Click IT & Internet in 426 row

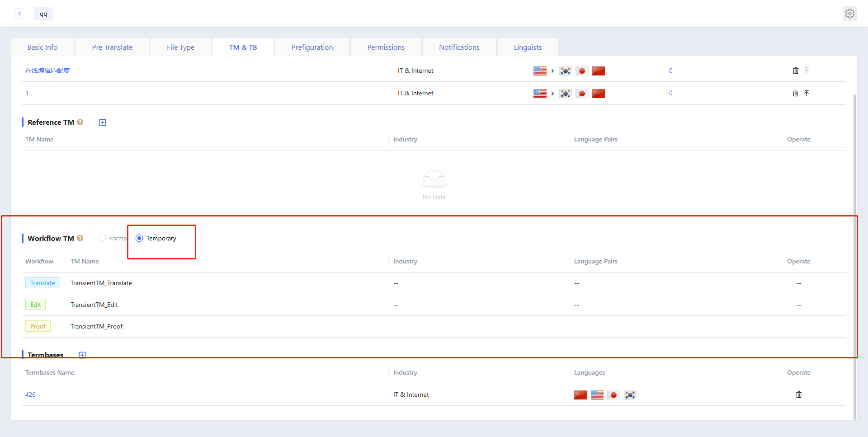(411, 395)
